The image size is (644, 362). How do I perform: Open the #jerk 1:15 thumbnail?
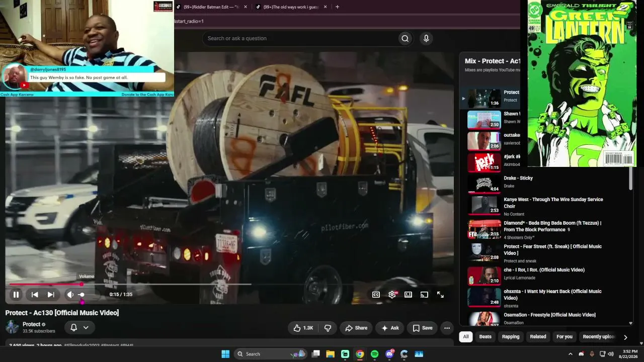coord(484,162)
